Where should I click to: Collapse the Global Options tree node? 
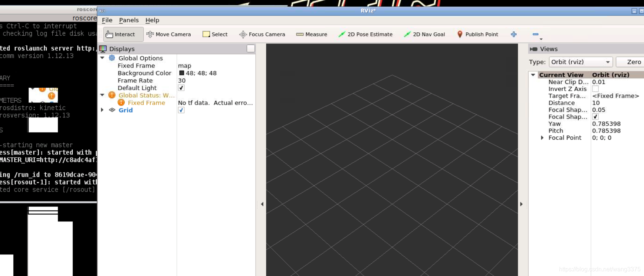click(x=102, y=58)
